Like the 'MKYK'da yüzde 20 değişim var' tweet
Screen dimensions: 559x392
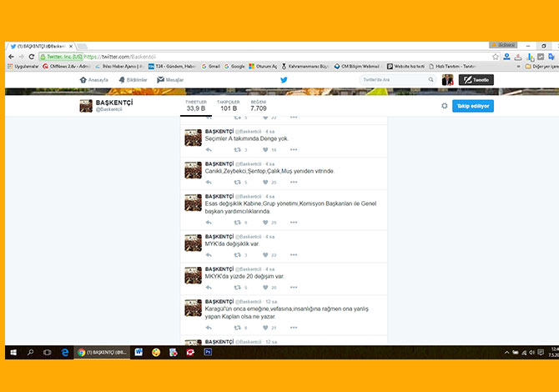265,287
